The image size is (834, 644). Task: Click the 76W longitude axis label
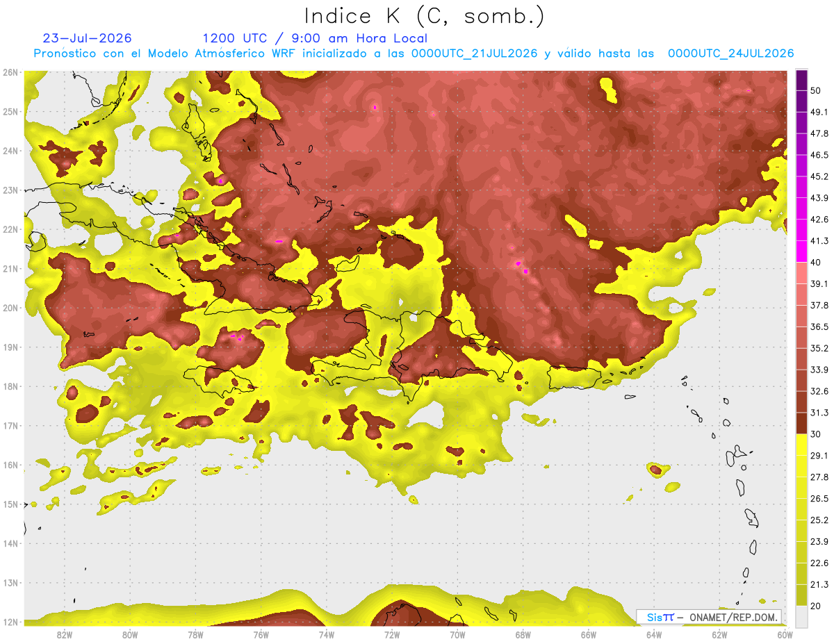[x=261, y=634]
